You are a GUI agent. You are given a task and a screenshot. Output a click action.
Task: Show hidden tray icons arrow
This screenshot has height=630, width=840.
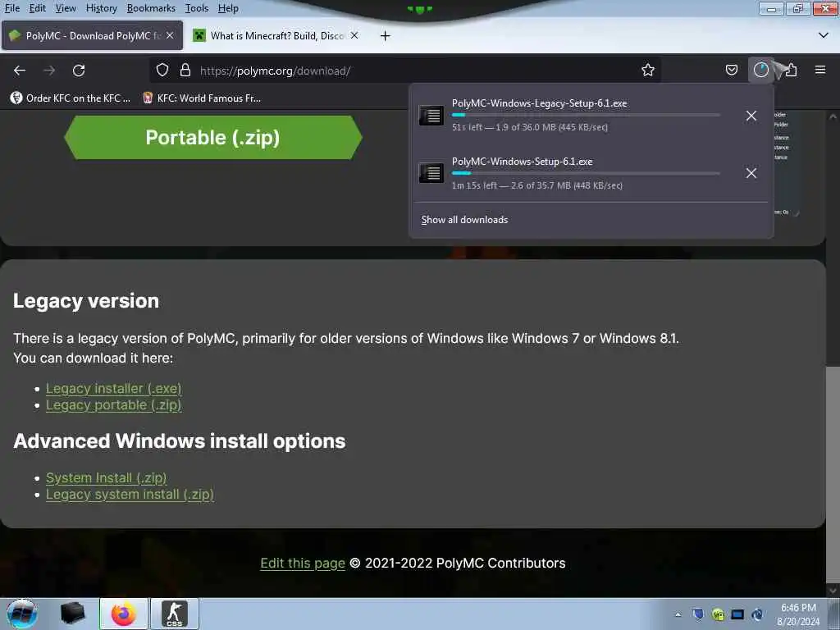pos(678,614)
